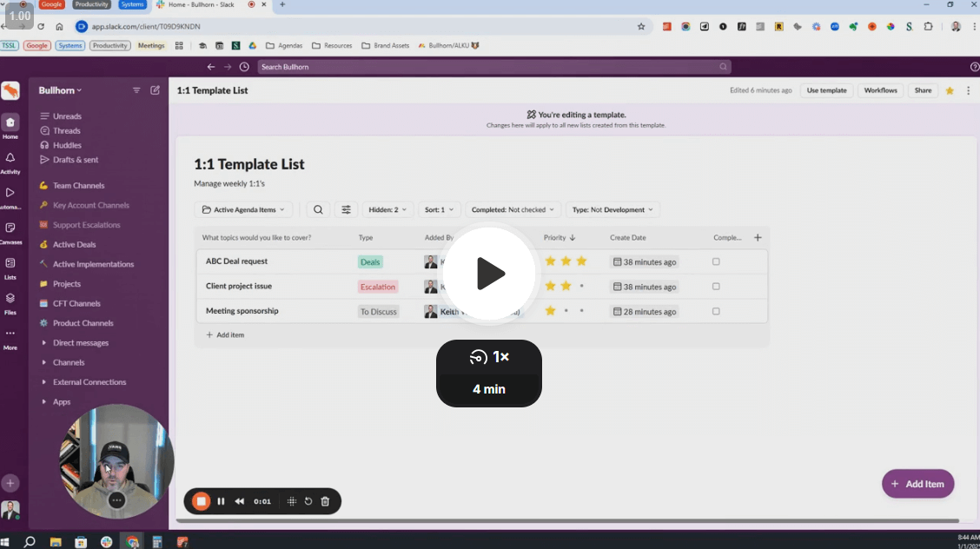
Task: Compose a new message with the pencil icon
Action: [155, 90]
